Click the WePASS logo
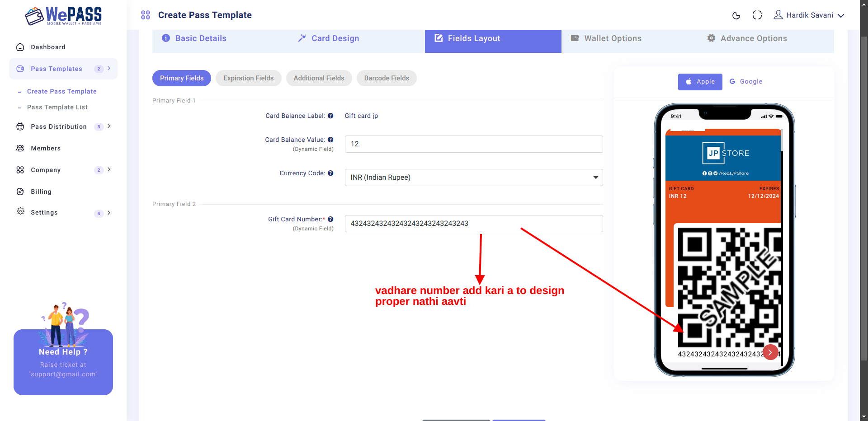Viewport: 868px width, 421px height. [x=63, y=16]
